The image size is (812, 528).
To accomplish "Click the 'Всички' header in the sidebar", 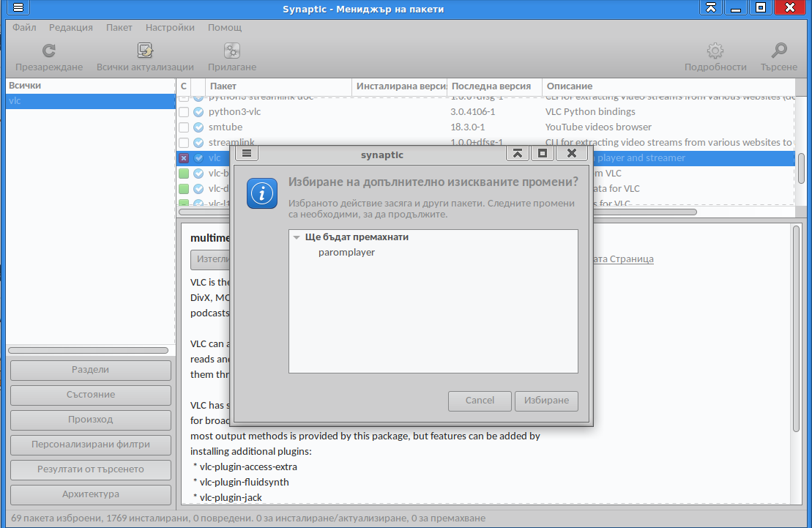I will (91, 86).
